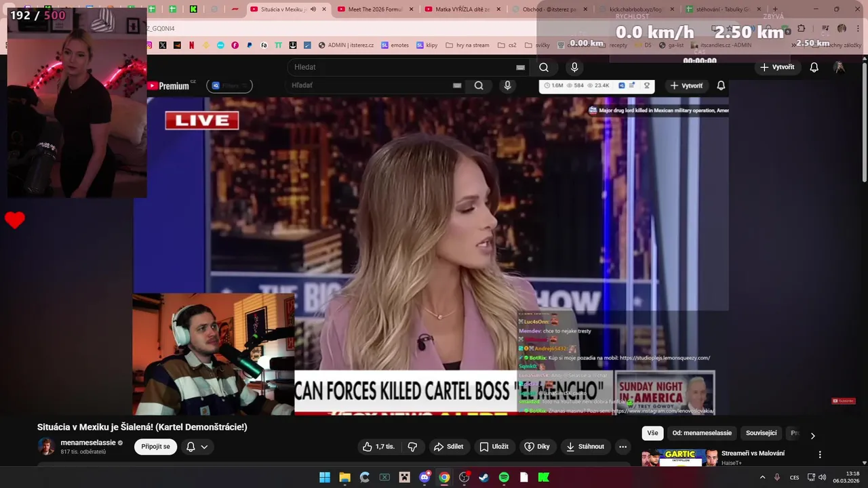The width and height of the screenshot is (868, 488).
Task: Open options for Streameři vs Malování video
Action: pyautogui.click(x=820, y=455)
